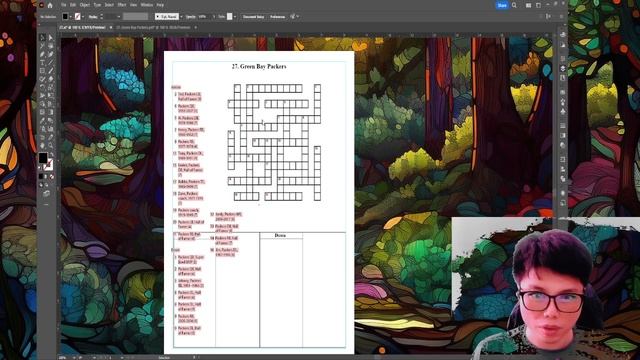Image resolution: width=640 pixels, height=360 pixels.
Task: Click the Fill swatch in control bar
Action: tap(65, 17)
